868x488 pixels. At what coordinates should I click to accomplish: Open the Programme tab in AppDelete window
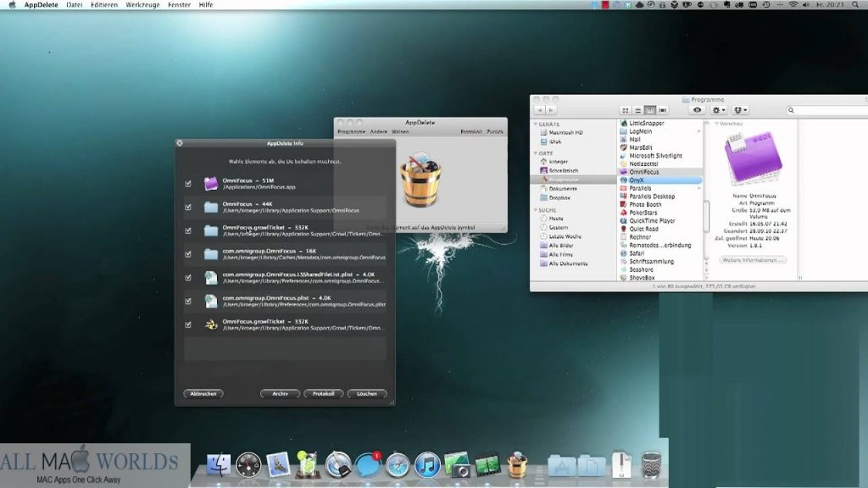click(x=351, y=131)
